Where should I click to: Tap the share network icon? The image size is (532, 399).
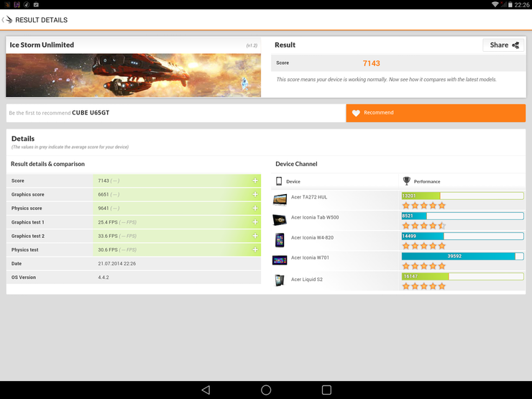tap(515, 45)
